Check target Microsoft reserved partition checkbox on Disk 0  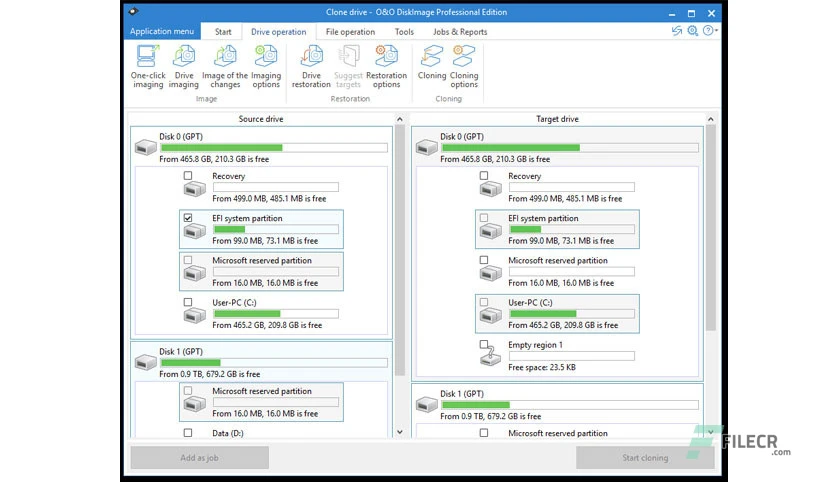point(484,260)
